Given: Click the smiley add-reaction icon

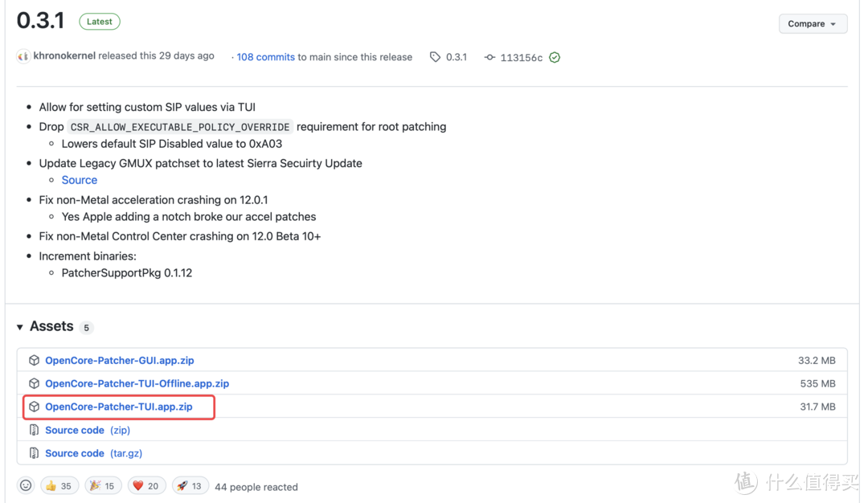Looking at the screenshot, I should click(26, 486).
